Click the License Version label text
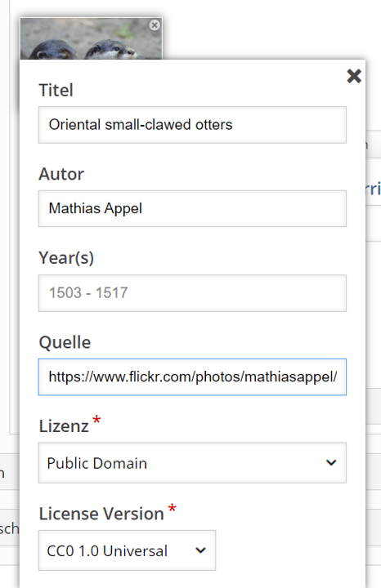The height and width of the screenshot is (588, 381). coord(101,514)
